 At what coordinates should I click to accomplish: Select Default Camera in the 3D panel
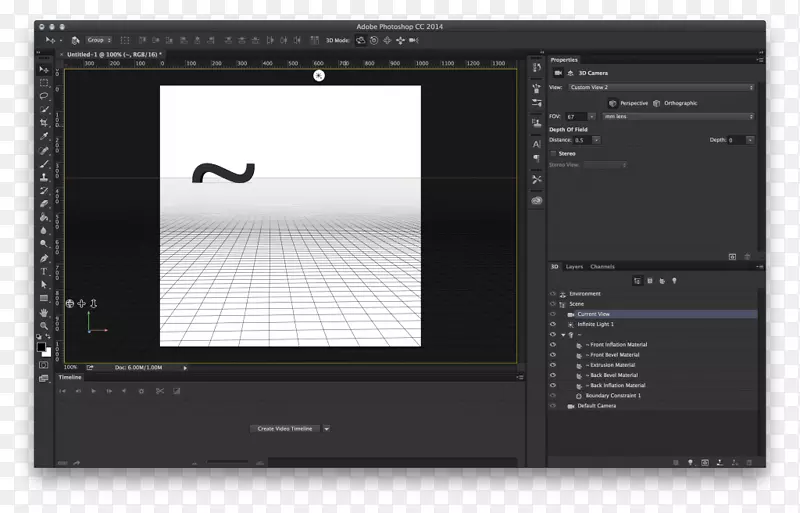click(596, 406)
